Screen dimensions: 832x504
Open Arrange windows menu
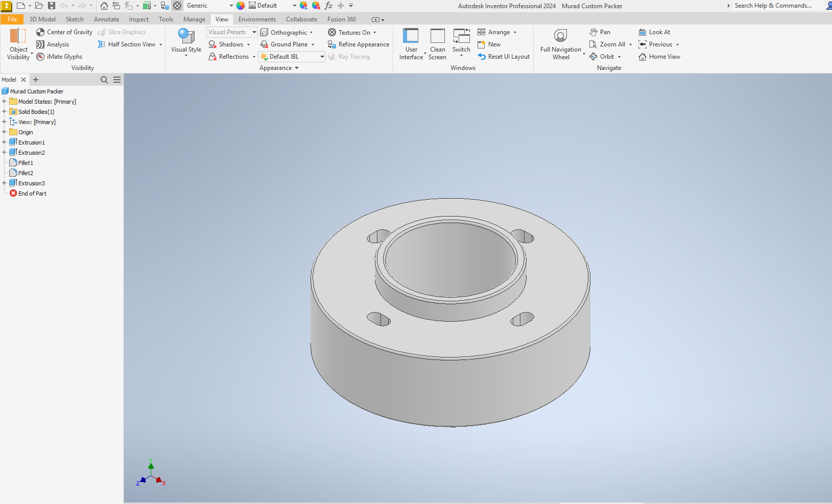pos(497,32)
